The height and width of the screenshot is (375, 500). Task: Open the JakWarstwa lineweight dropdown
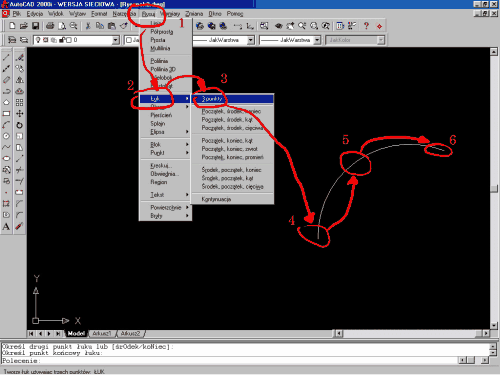(317, 40)
